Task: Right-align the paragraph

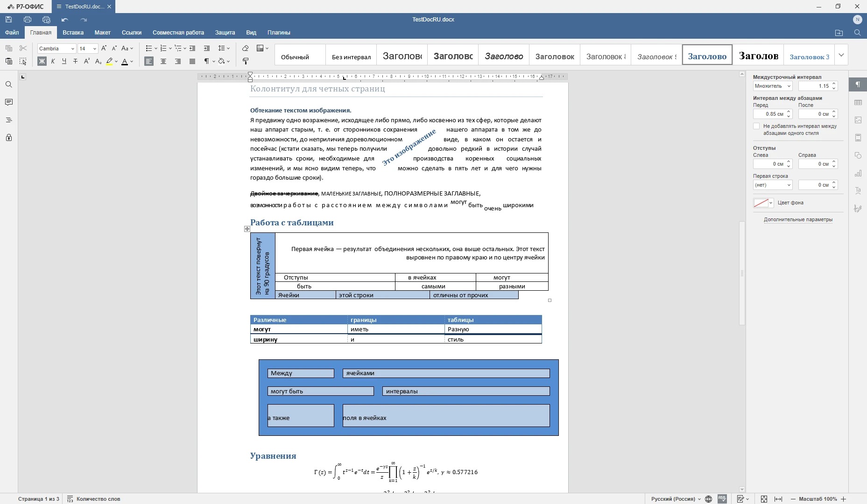Action: coord(178,61)
